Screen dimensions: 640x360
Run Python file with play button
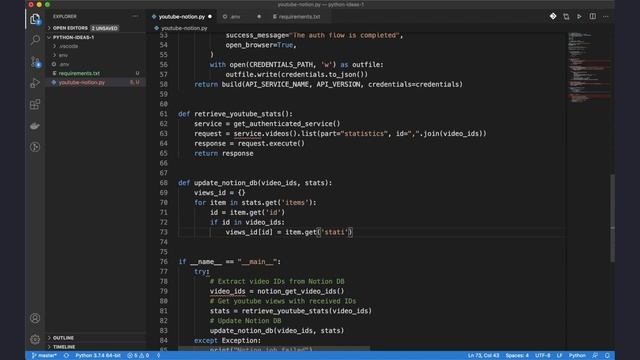point(579,16)
